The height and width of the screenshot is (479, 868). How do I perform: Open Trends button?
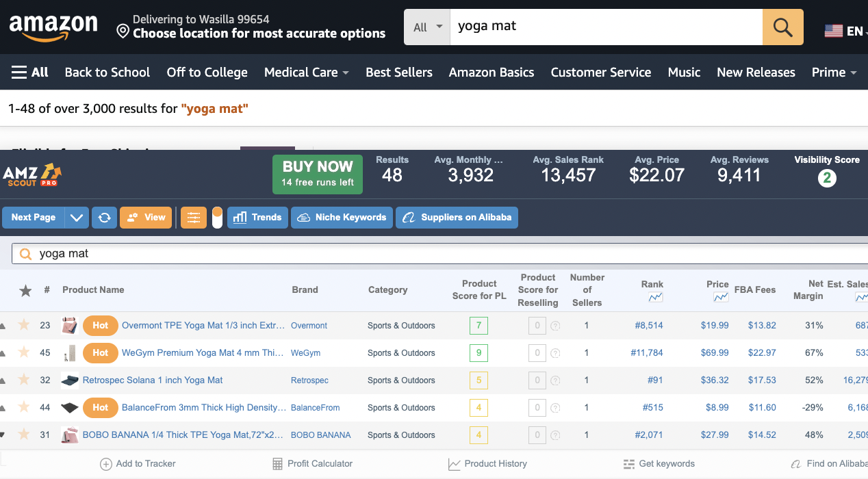pos(257,218)
